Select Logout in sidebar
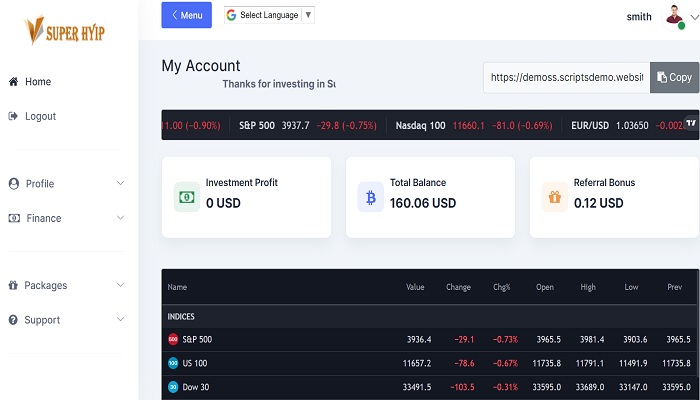Viewport: 700px width, 400px height. point(41,116)
